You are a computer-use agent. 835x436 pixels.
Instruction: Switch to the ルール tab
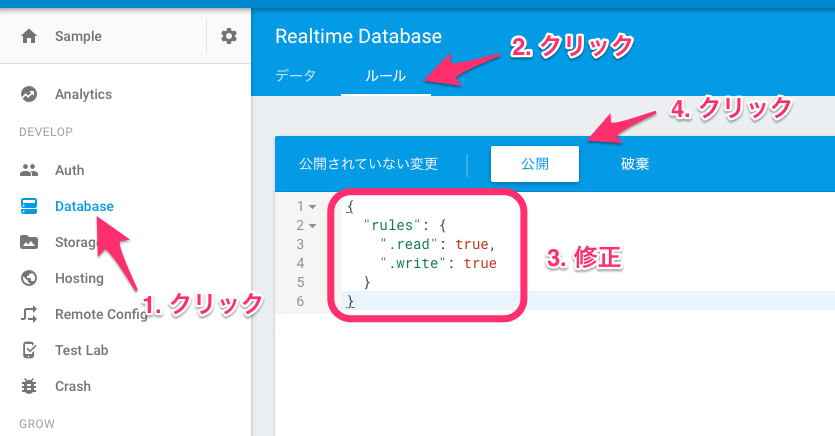click(x=386, y=76)
